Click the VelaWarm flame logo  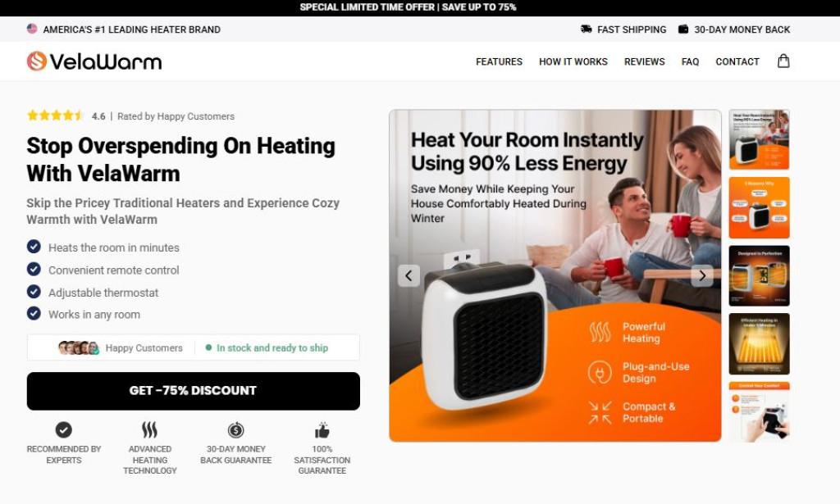(37, 61)
